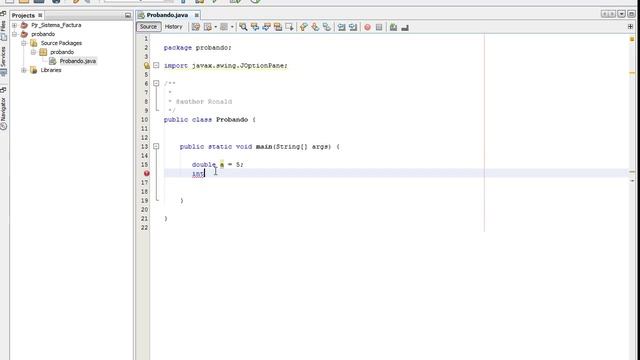Open the documents list dropdown
Screen dimensions: 640x360
[x=621, y=14]
